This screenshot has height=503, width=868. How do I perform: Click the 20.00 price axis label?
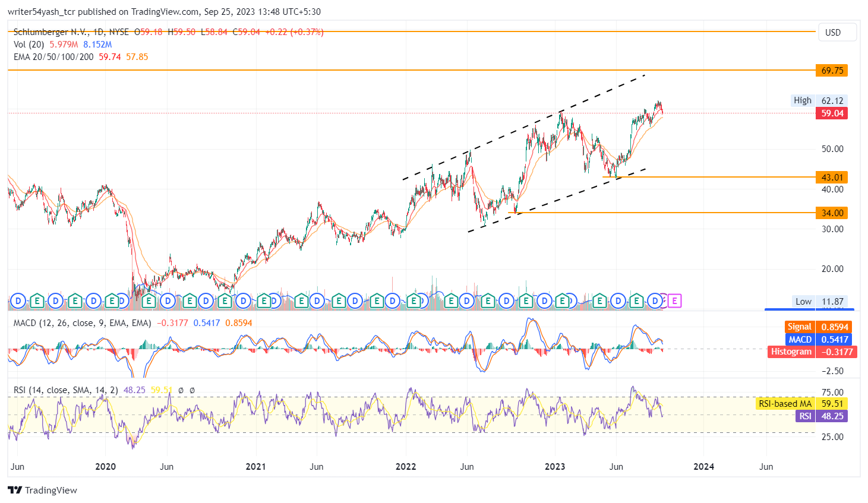832,269
